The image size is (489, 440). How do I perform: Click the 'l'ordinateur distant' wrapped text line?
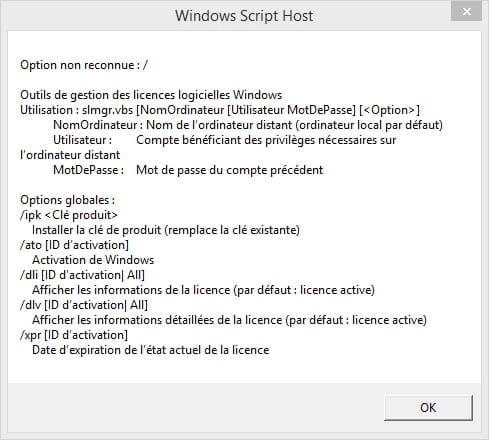[x=70, y=155]
